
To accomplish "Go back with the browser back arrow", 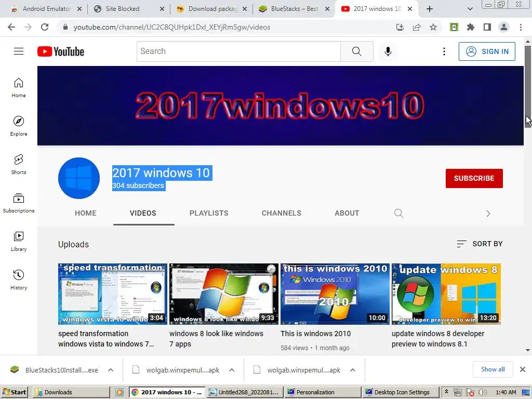I will point(11,27).
